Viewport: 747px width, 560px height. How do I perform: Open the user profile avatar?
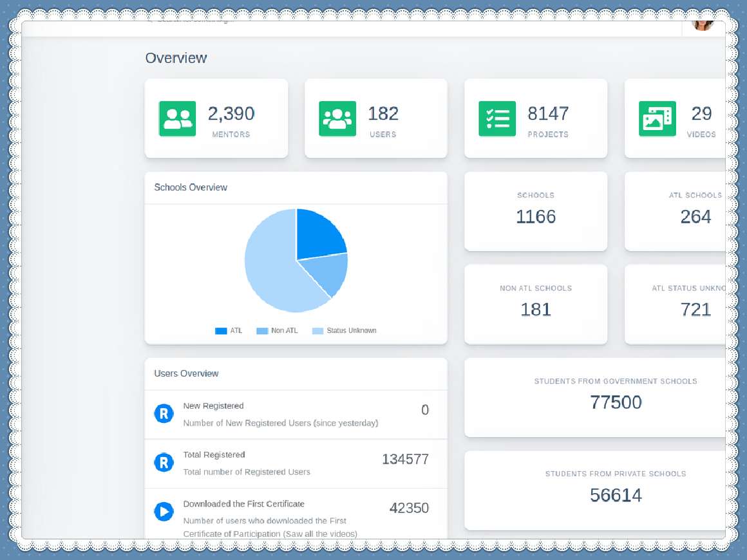703,24
